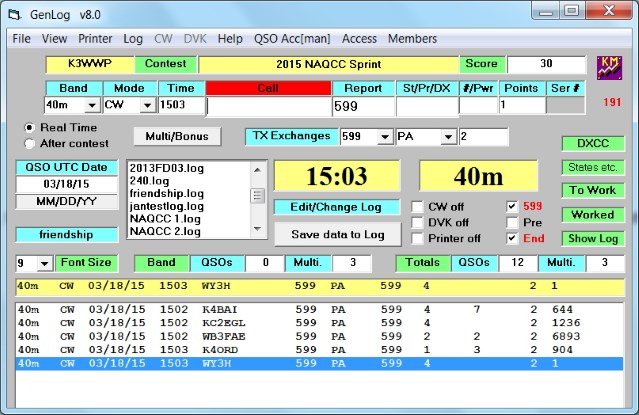Open the TX Exchanges PA dropdown

coord(448,136)
